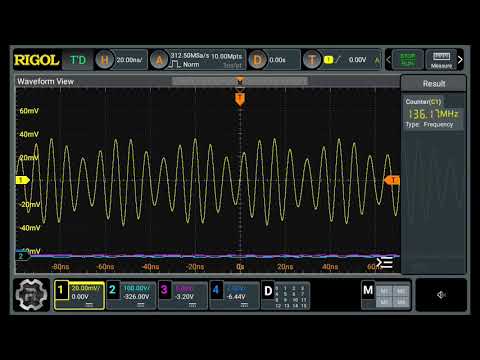The image size is (480, 360).
Task: Open delay D settings
Action: pos(257,60)
